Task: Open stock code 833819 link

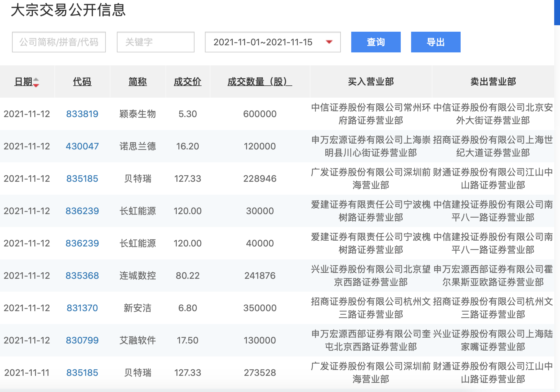Action: coord(82,114)
